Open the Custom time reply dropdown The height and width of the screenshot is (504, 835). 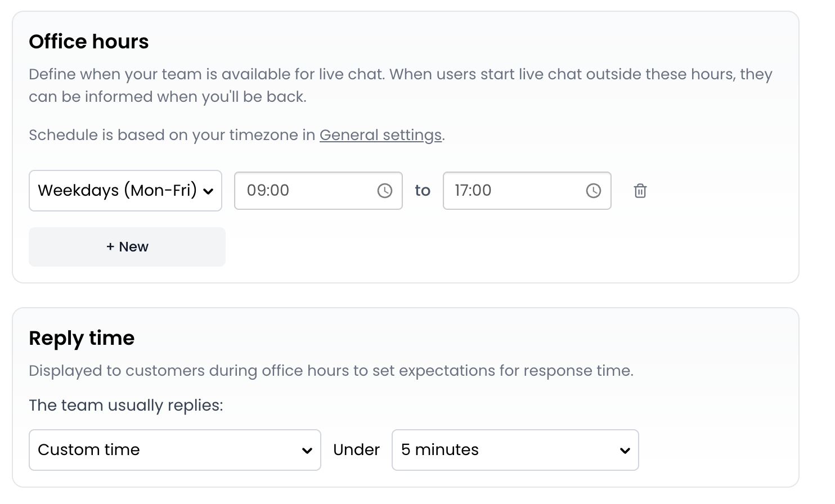[x=169, y=450]
